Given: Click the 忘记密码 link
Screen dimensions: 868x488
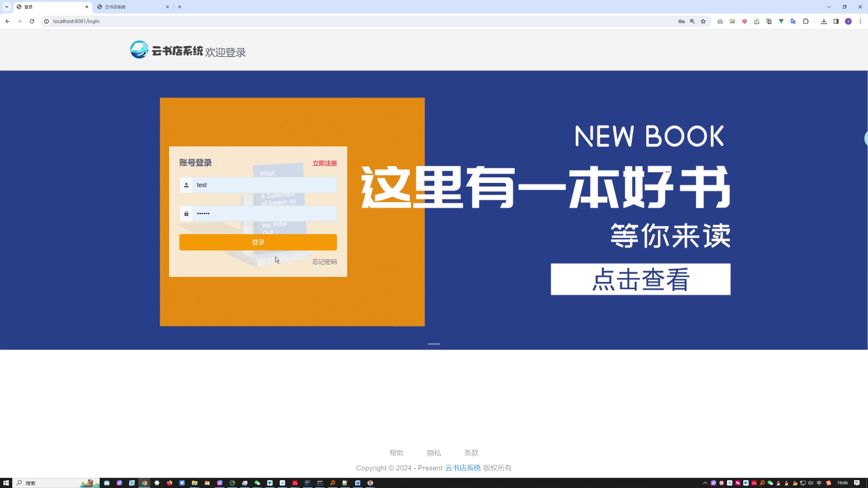Looking at the screenshot, I should (x=324, y=262).
